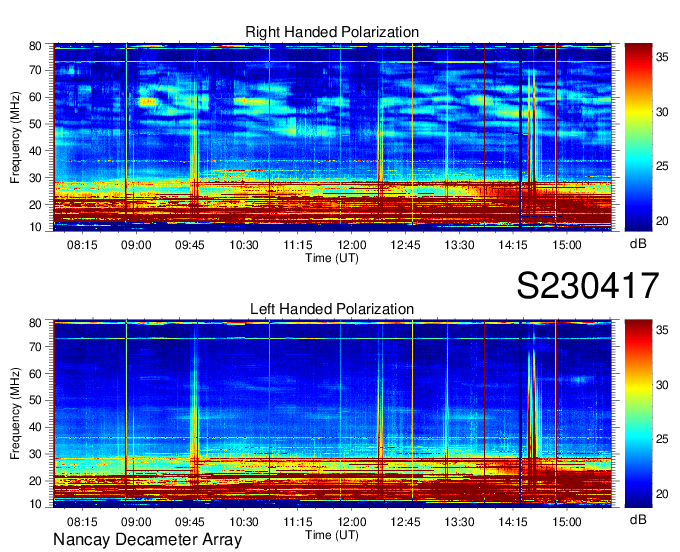
Task: Click "12:45" tick on Left Handed time axis
Action: (405, 522)
